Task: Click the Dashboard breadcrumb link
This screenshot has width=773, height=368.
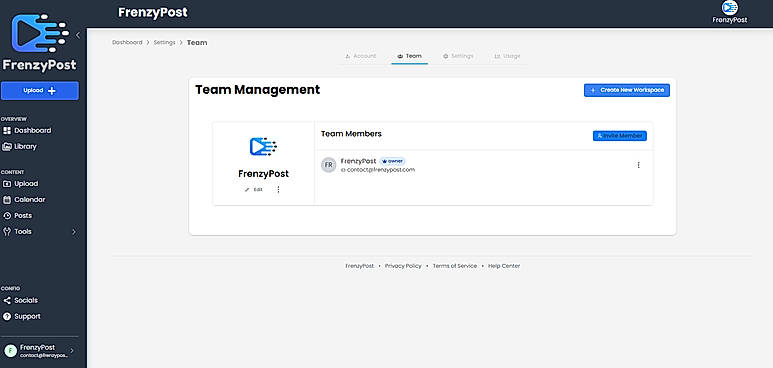Action: 127,42
